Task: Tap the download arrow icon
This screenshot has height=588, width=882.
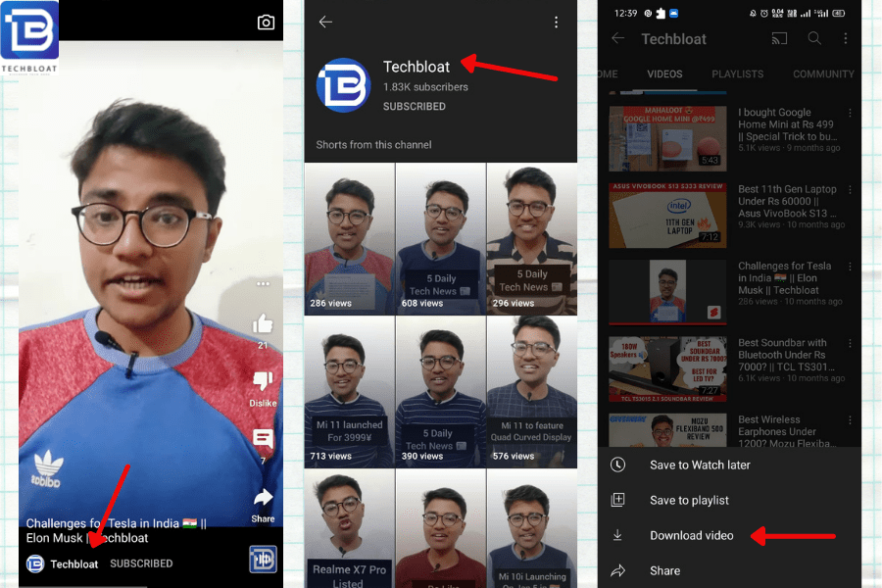Action: (617, 535)
